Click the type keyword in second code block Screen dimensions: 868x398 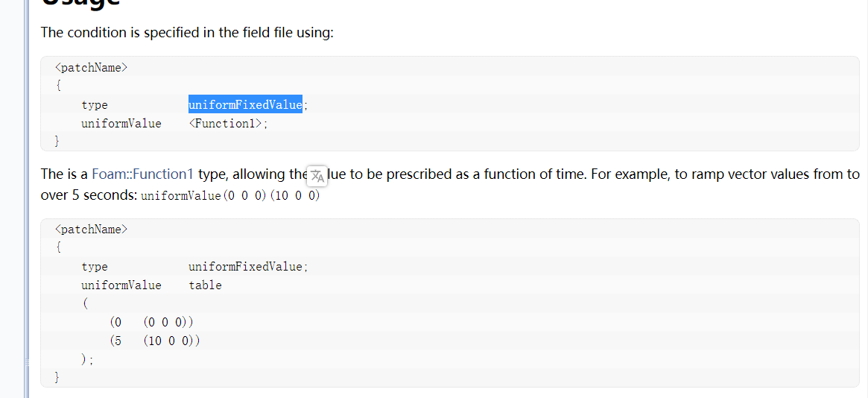[x=95, y=267]
